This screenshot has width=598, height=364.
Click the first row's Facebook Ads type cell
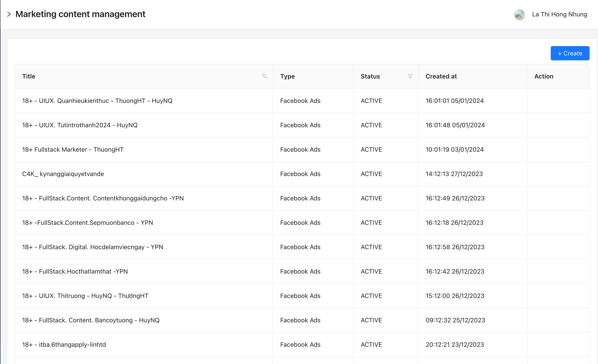pos(300,101)
